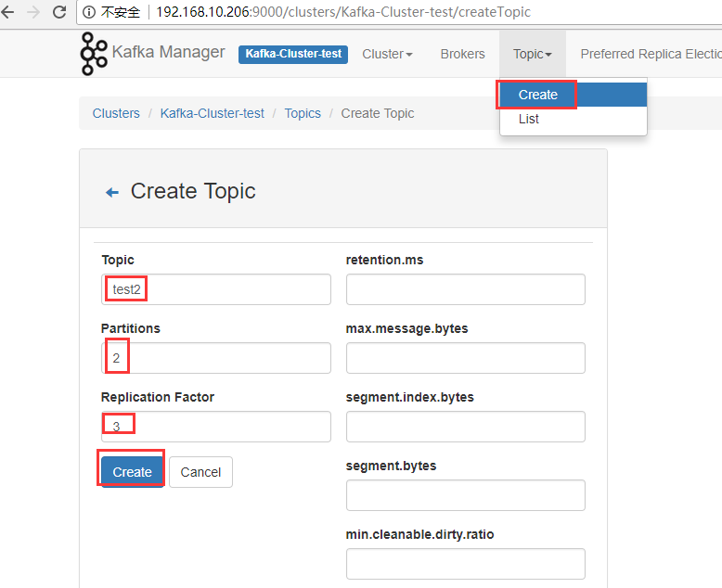Open Clusters breadcrumb link
The image size is (722, 588).
116,113
